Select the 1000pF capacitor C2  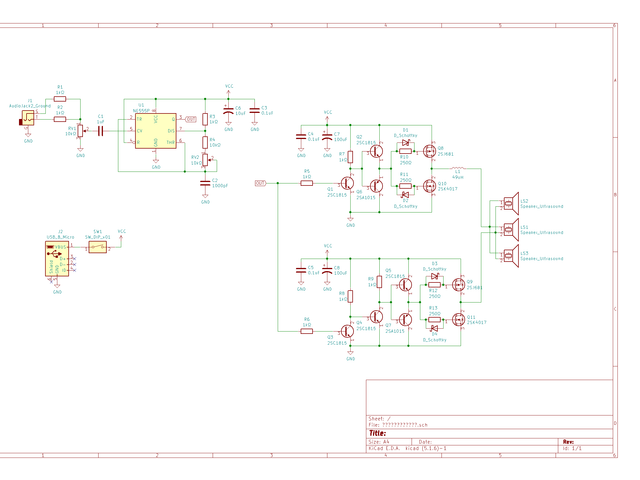click(205, 182)
